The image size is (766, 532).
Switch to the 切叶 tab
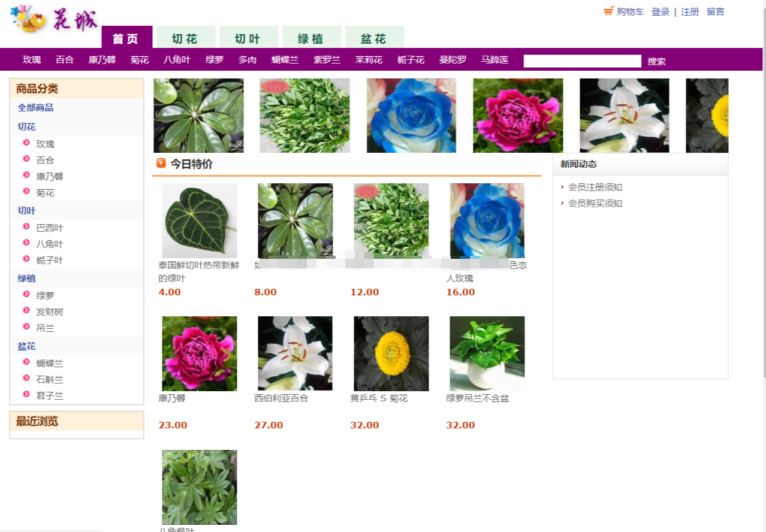[249, 37]
